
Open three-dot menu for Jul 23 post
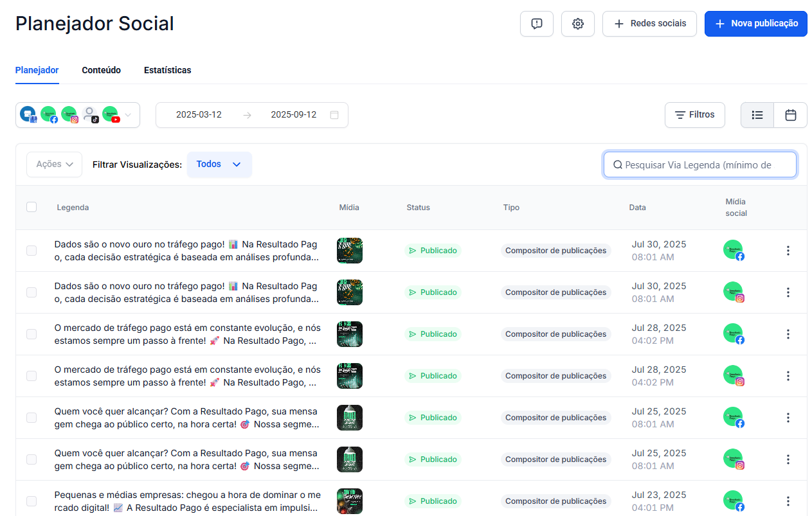point(788,501)
